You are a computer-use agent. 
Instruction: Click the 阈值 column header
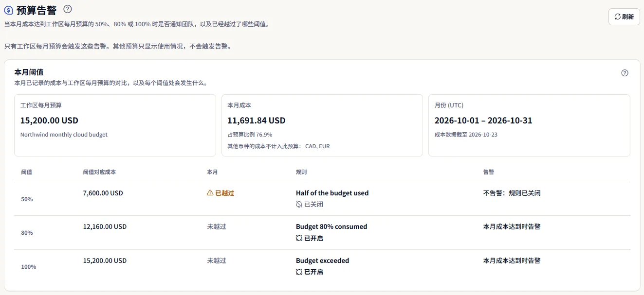(27, 172)
